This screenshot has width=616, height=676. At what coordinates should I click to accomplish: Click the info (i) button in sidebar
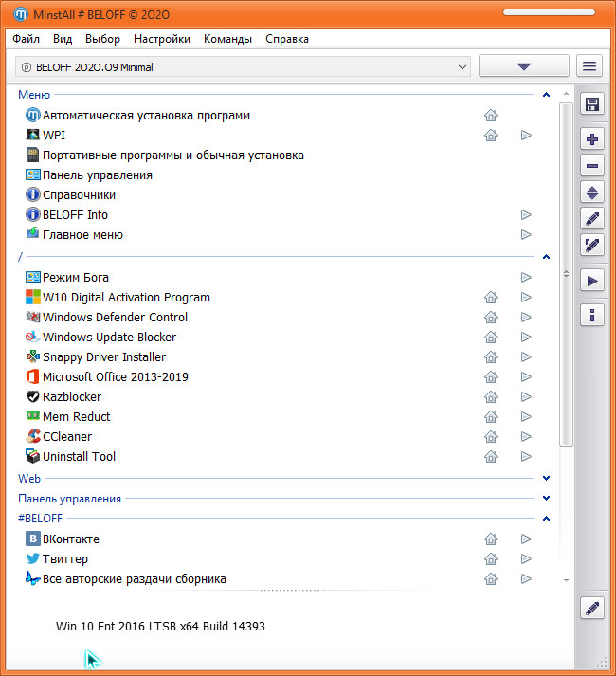[x=592, y=316]
